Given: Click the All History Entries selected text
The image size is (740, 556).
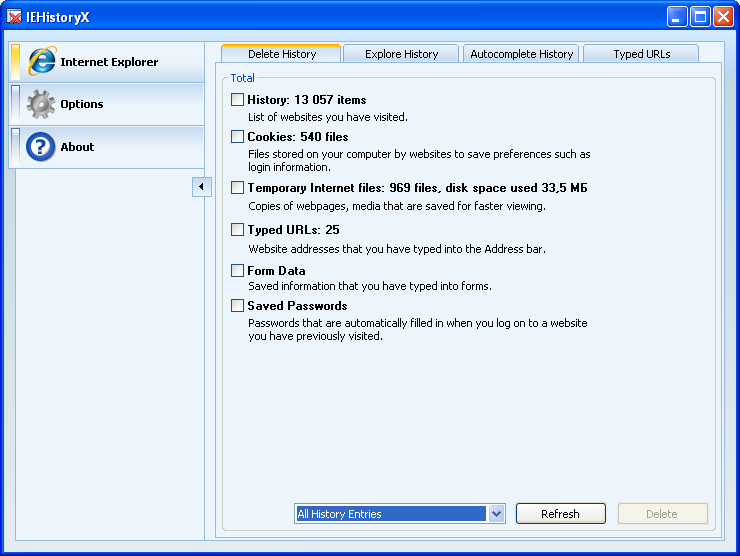Looking at the screenshot, I should point(339,514).
